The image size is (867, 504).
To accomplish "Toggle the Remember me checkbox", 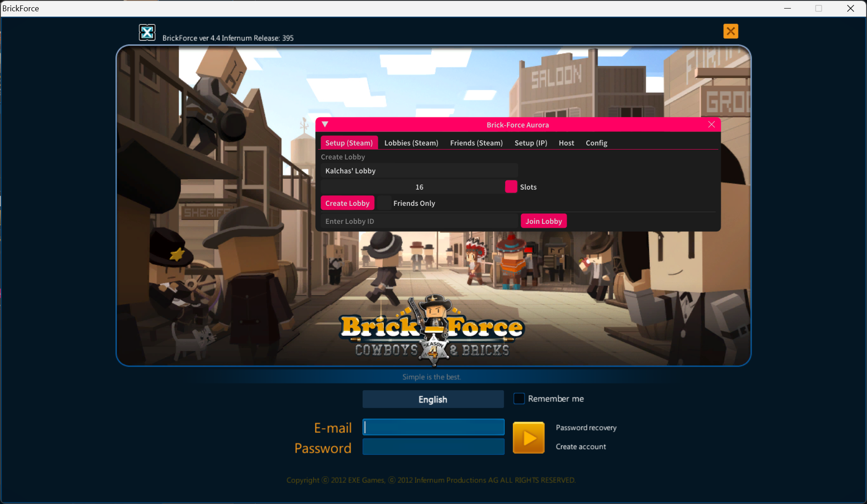I will tap(519, 399).
